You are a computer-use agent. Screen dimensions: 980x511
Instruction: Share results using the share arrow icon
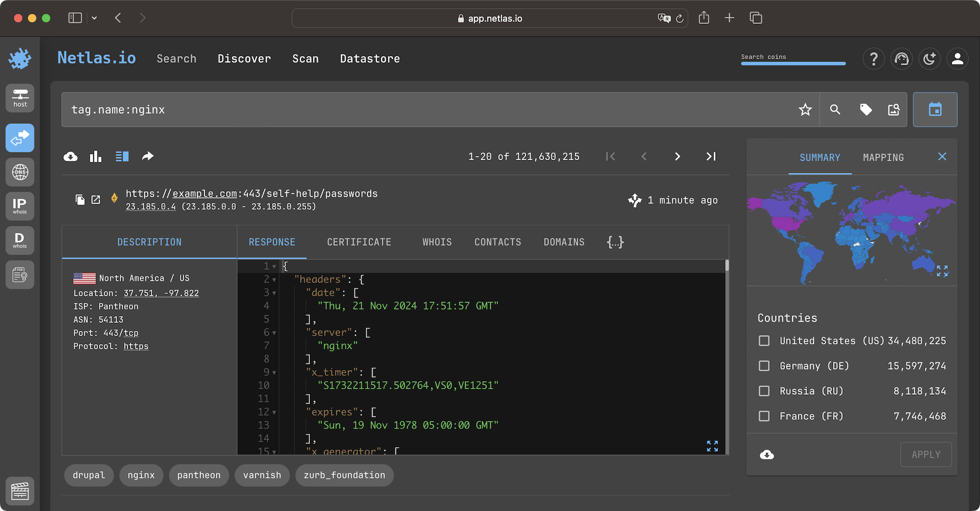pyautogui.click(x=148, y=156)
